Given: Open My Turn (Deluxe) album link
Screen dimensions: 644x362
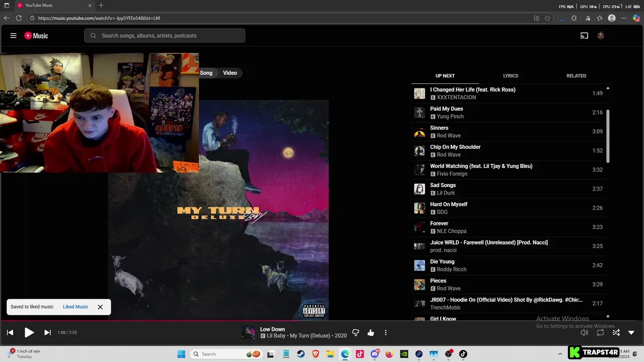Looking at the screenshot, I should pyautogui.click(x=311, y=336).
